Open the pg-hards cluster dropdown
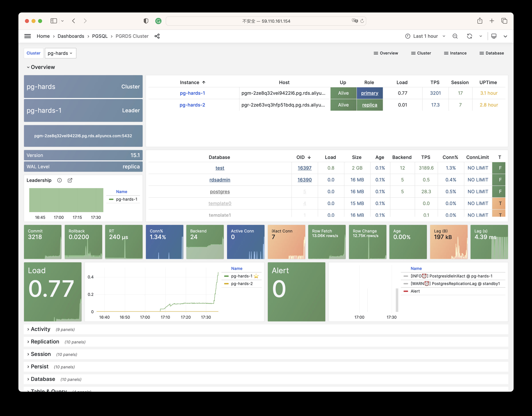 click(x=60, y=53)
